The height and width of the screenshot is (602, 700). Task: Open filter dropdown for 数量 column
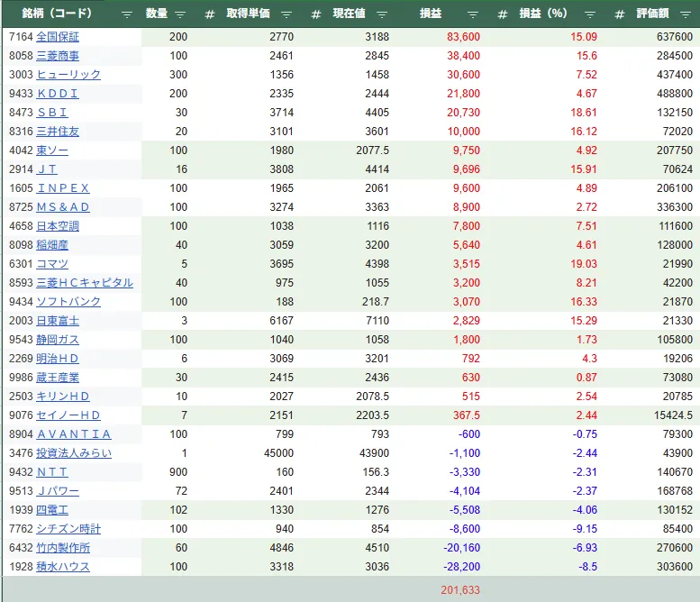click(x=180, y=14)
